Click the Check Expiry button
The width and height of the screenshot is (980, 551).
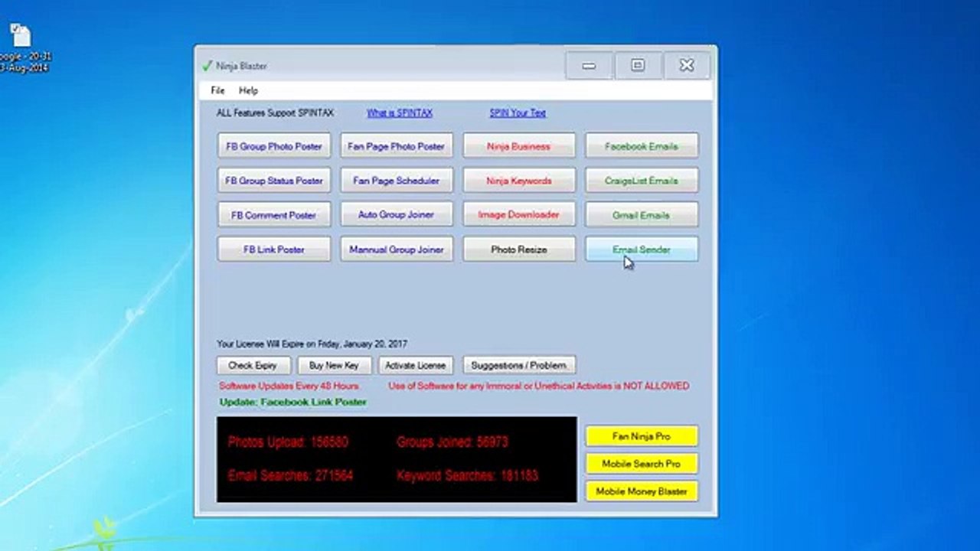253,366
